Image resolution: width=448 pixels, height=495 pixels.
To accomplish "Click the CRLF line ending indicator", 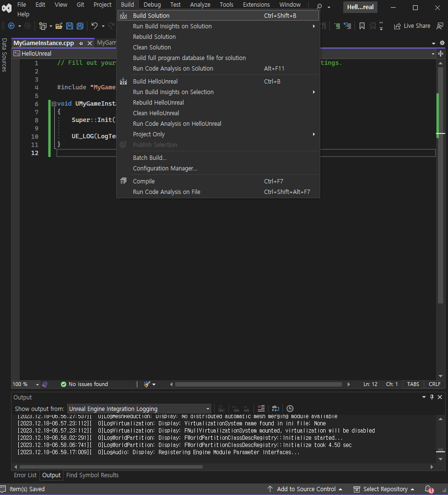I will 435,384.
